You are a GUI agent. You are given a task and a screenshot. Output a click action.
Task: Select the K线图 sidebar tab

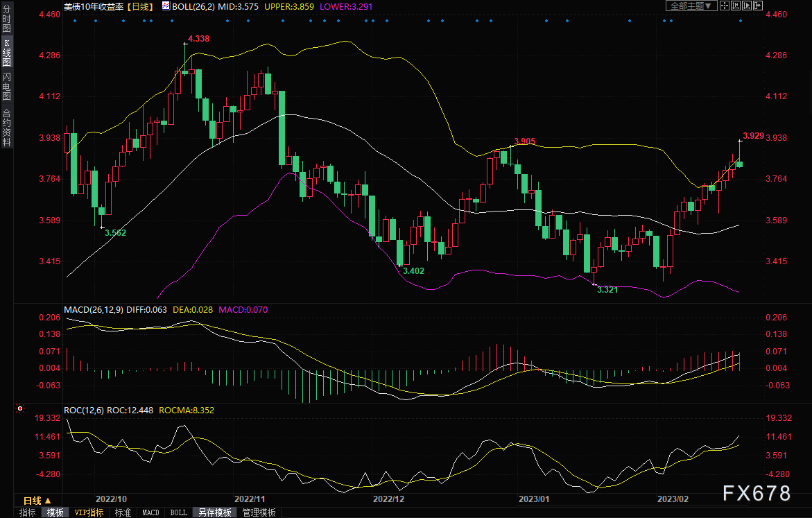(7, 53)
